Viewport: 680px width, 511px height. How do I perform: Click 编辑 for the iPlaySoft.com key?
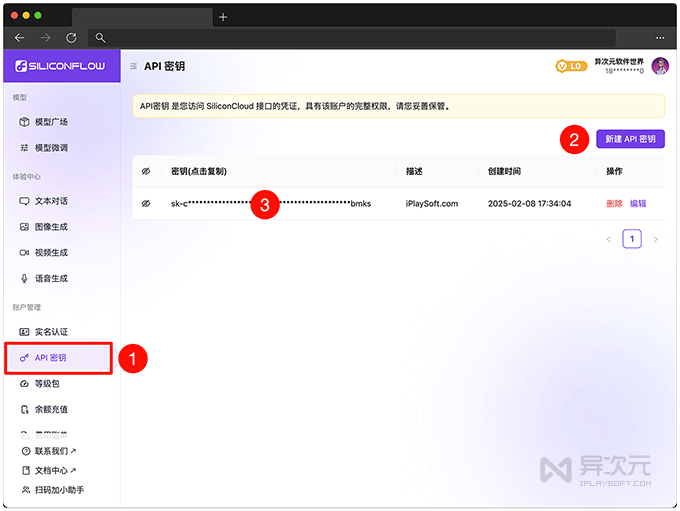click(638, 204)
